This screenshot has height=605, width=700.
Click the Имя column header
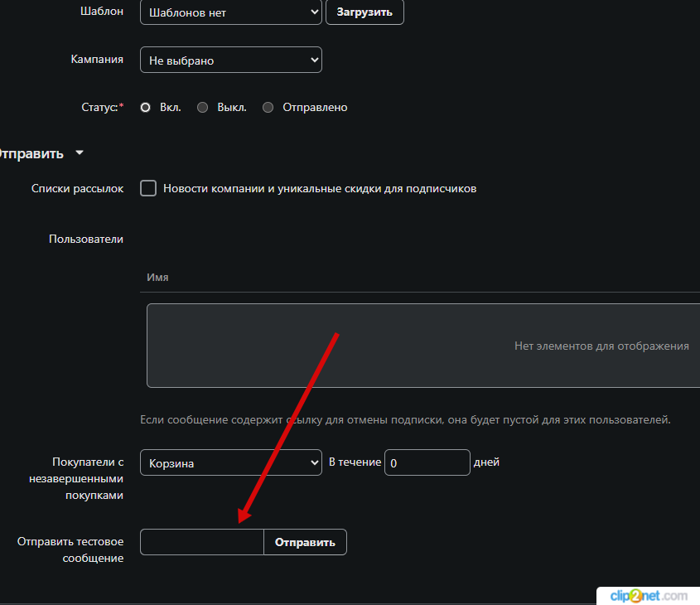157,278
